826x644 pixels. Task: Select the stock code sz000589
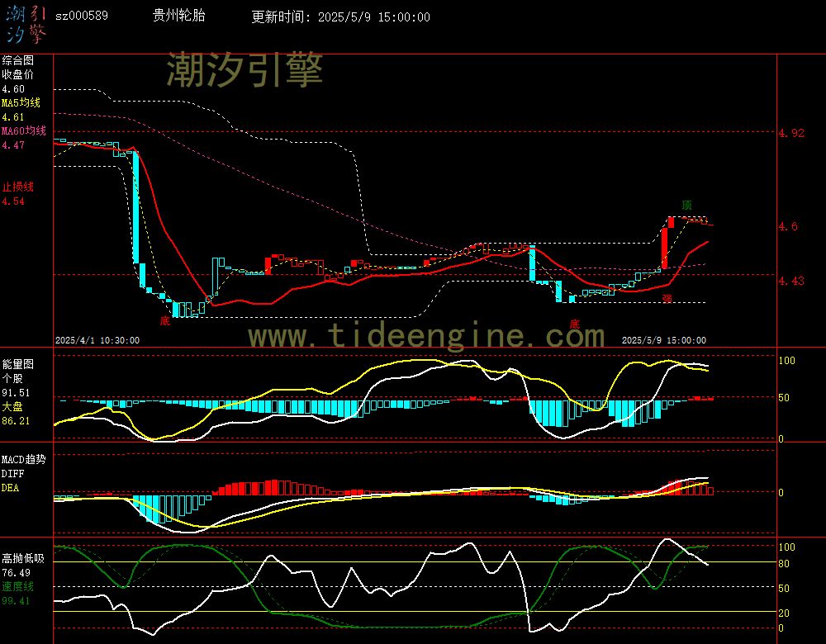point(82,16)
